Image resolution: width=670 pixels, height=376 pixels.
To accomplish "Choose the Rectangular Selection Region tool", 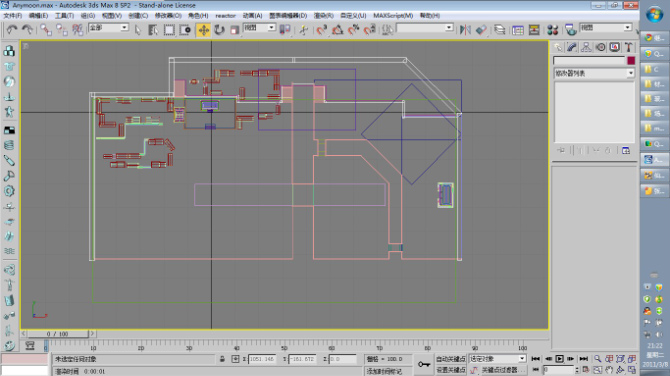I will [169, 30].
